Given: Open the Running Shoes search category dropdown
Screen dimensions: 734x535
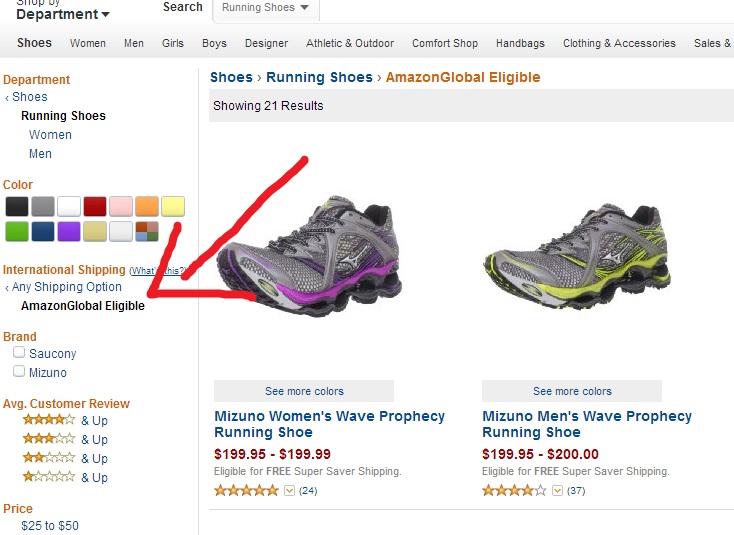Looking at the screenshot, I should tap(266, 8).
